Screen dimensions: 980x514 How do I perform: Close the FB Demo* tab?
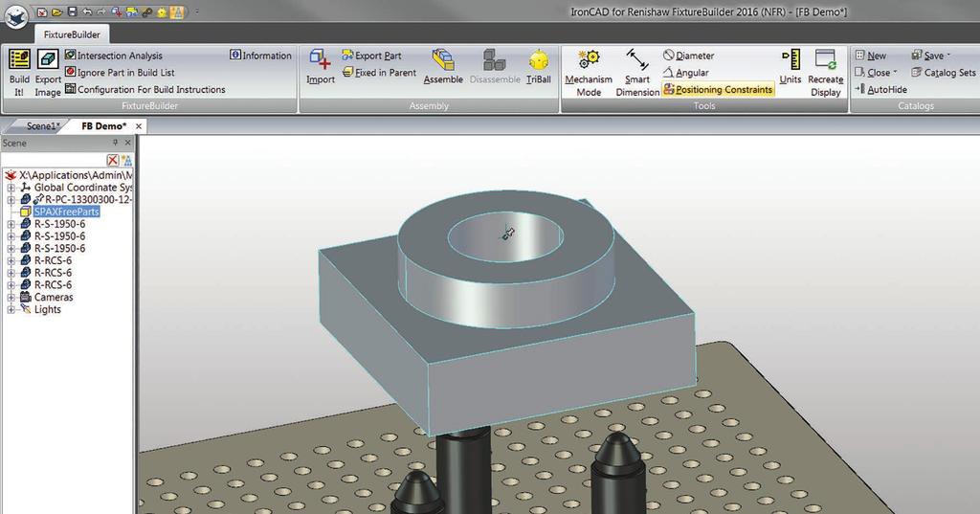(139, 126)
